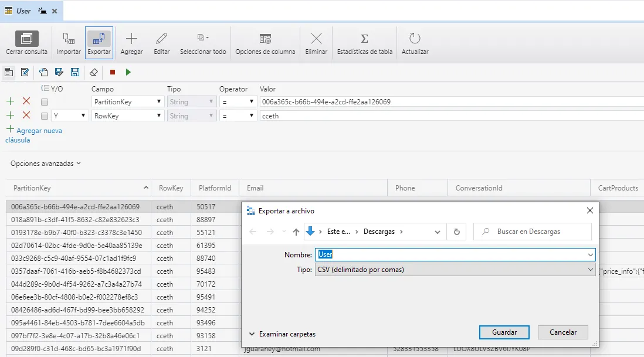The image size is (644, 357).
Task: Click the save query floppy icon
Action: [74, 72]
